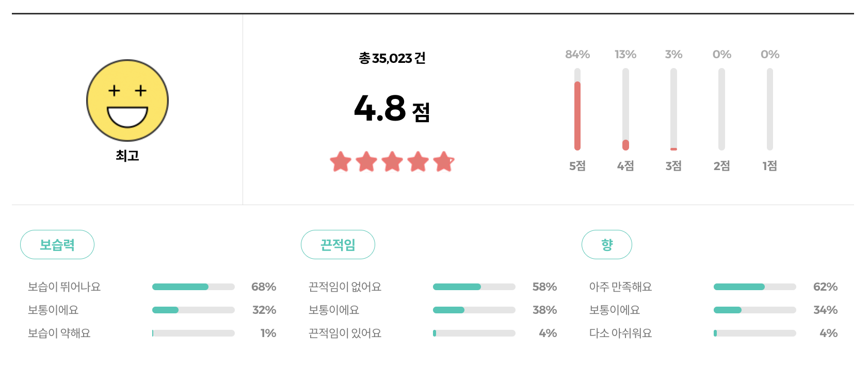Image resolution: width=868 pixels, height=369 pixels.
Task: Select the first red star in rating
Action: coord(342,162)
